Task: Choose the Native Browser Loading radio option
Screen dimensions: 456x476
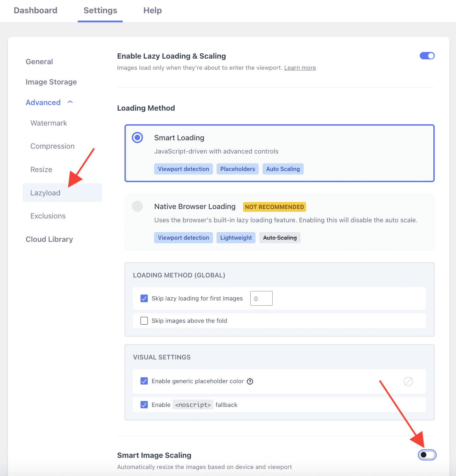Action: (x=137, y=206)
